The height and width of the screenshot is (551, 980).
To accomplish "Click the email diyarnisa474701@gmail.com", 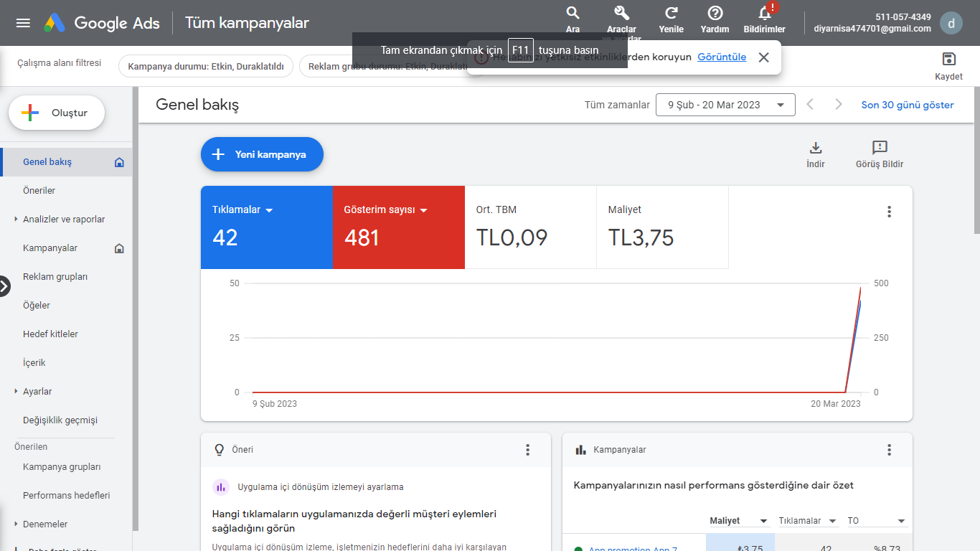I will [872, 29].
